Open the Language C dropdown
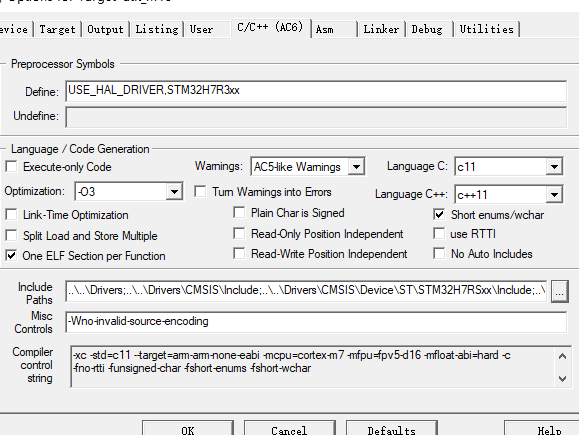The image size is (579, 435). pyautogui.click(x=554, y=167)
